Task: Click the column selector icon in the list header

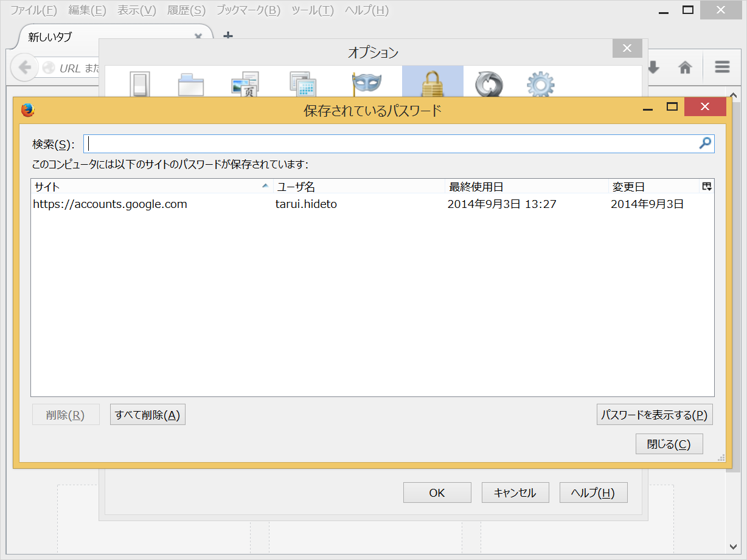Action: 706,186
